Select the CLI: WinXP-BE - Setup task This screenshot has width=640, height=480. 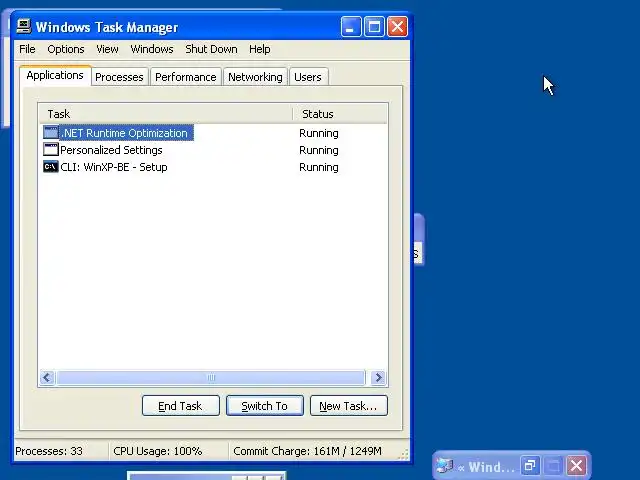coord(113,167)
